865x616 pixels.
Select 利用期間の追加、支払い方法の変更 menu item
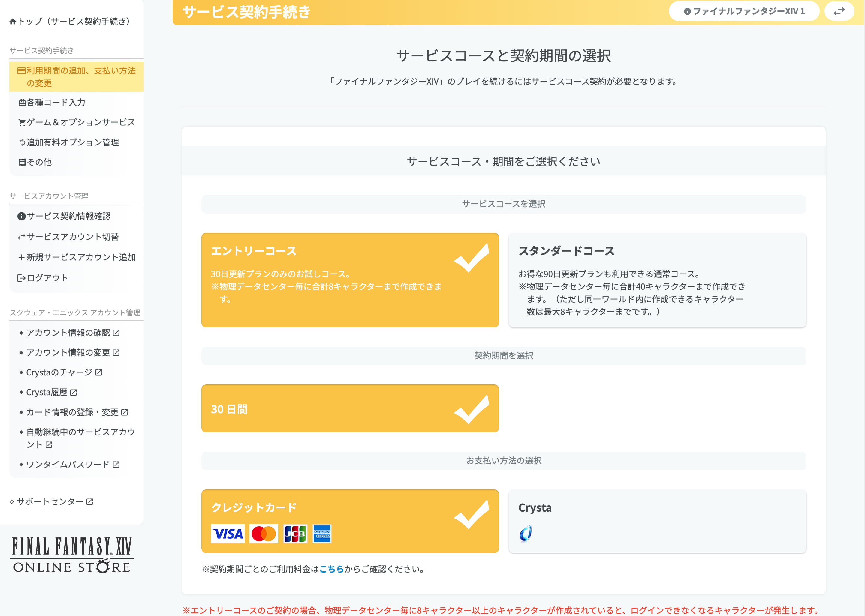(x=77, y=76)
